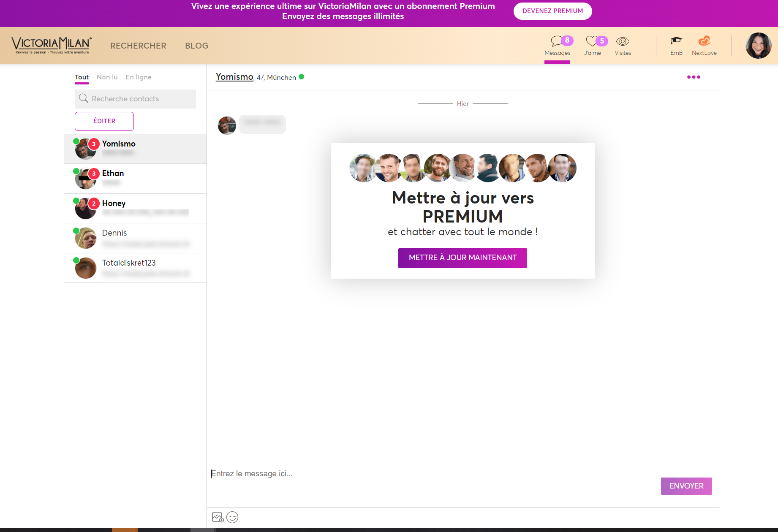This screenshot has height=532, width=778.
Task: Open Yomismo profile link in chat header
Action: coord(234,77)
